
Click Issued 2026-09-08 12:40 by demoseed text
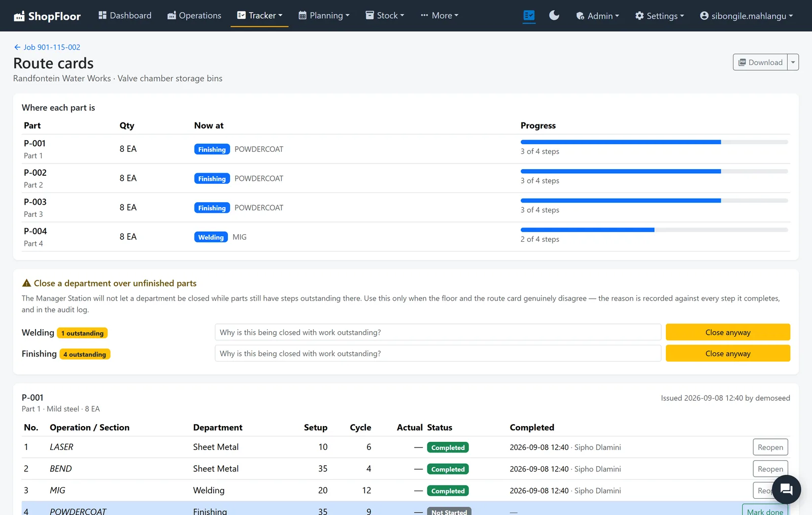click(725, 398)
